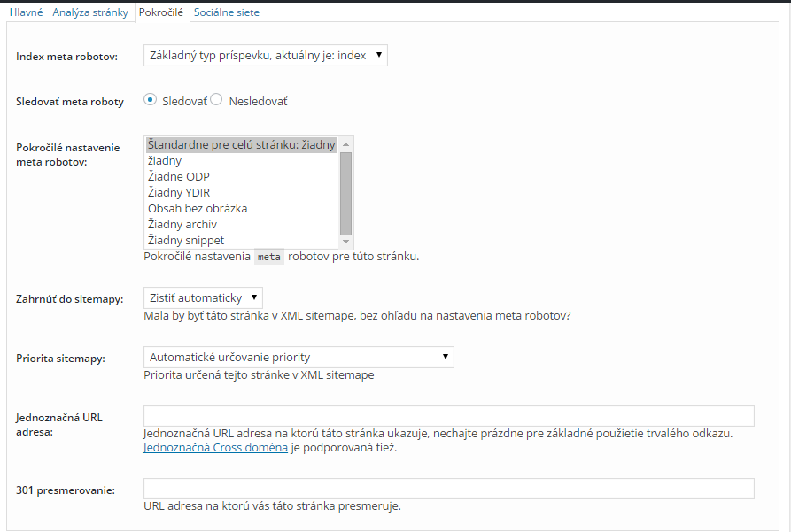Click the Jednoznačná URL adresa input field
This screenshot has height=532, width=791.
(x=448, y=416)
